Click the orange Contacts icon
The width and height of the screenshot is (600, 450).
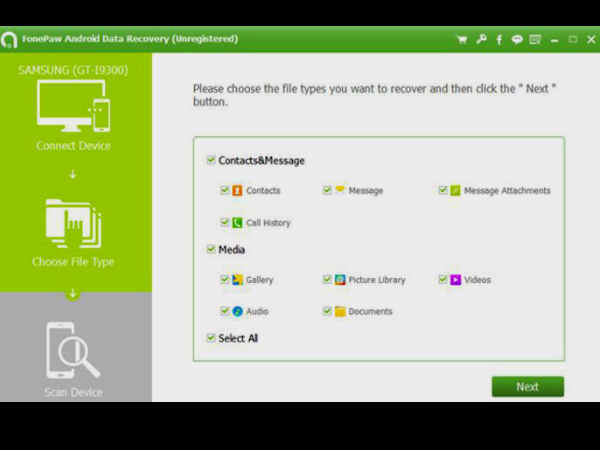pos(237,190)
